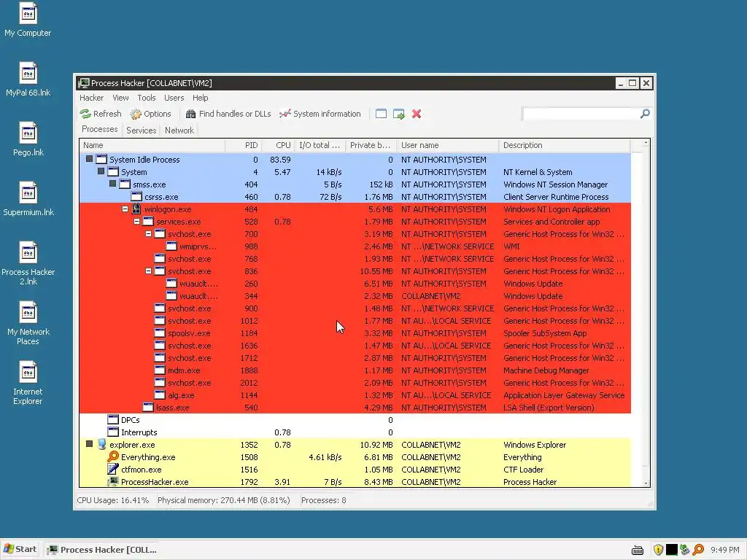The width and height of the screenshot is (747, 560).
Task: Click the search magnifier icon
Action: click(645, 113)
